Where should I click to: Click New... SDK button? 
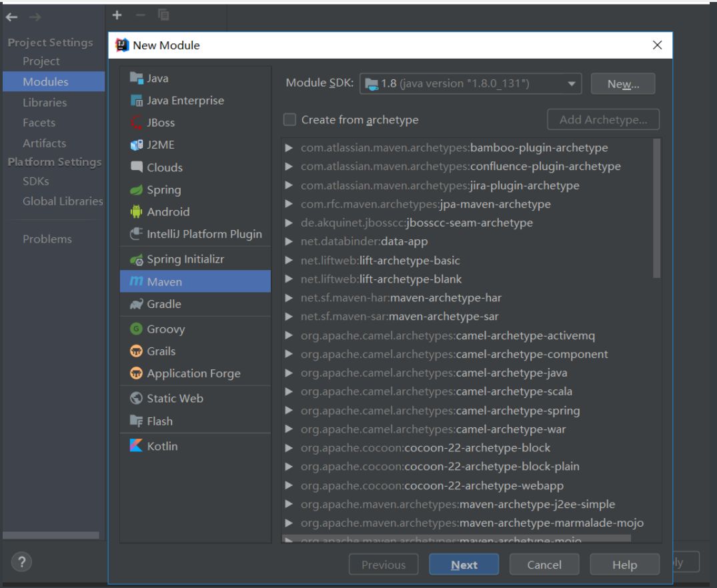[623, 84]
